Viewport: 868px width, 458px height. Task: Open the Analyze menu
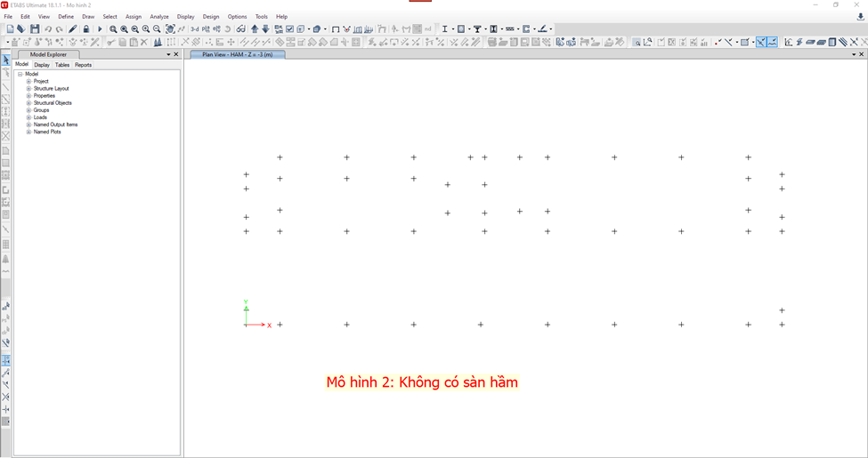click(x=158, y=17)
